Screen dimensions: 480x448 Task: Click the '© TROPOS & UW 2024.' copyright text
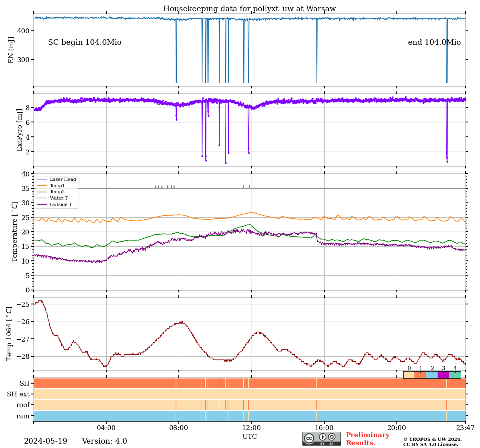pos(432,439)
